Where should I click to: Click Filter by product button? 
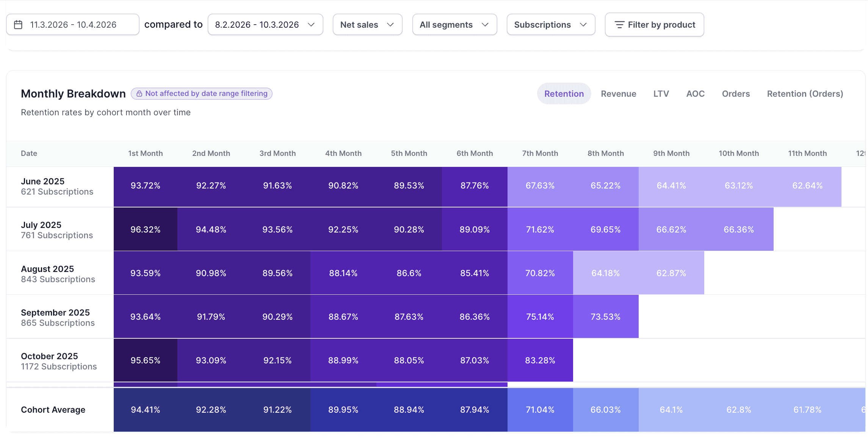[654, 25]
